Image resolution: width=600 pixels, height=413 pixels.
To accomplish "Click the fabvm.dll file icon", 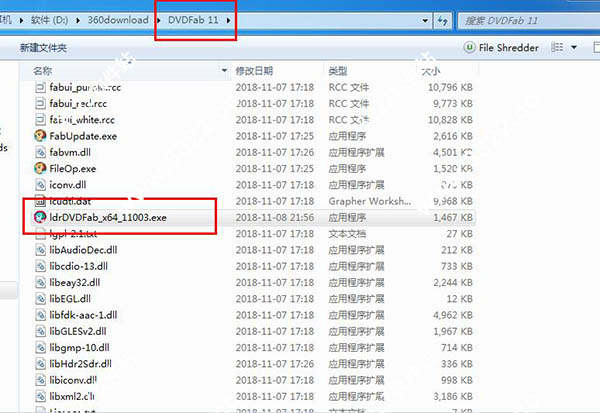I will [40, 152].
